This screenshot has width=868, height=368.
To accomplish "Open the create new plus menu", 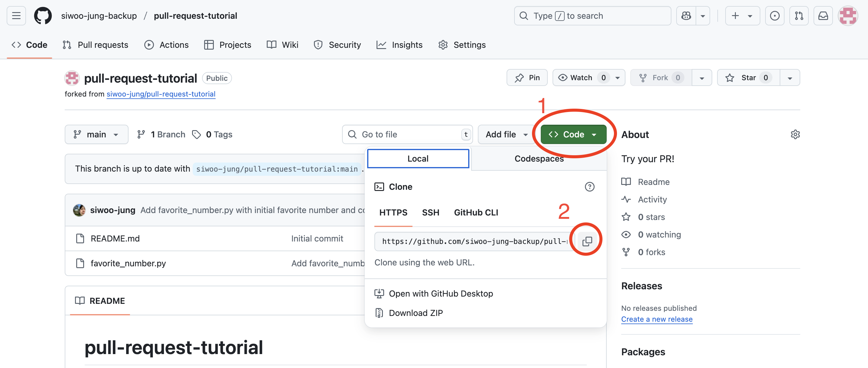I will pos(742,16).
